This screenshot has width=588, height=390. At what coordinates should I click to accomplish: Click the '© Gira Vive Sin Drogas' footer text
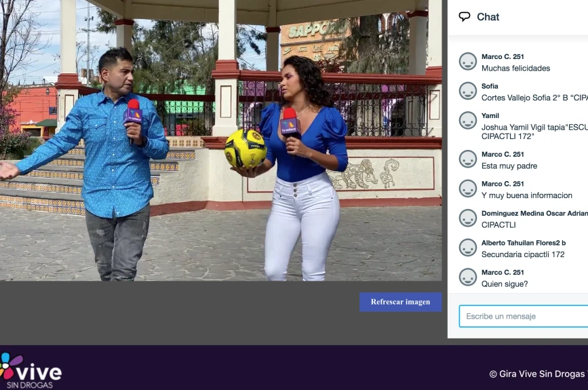[538, 374]
